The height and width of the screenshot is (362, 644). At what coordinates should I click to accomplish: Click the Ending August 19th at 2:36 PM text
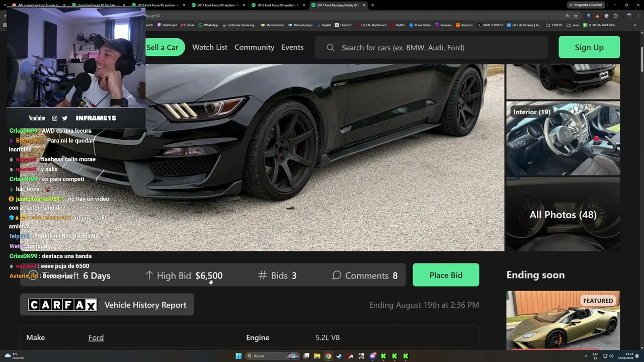pyautogui.click(x=424, y=305)
